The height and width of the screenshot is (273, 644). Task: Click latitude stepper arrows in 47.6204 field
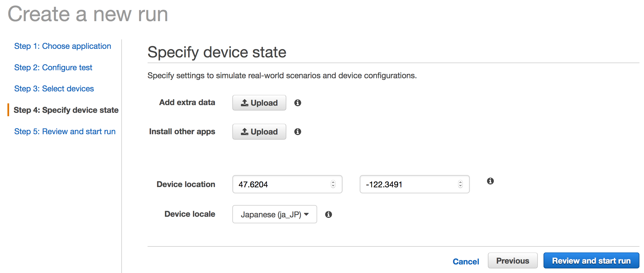tap(333, 184)
